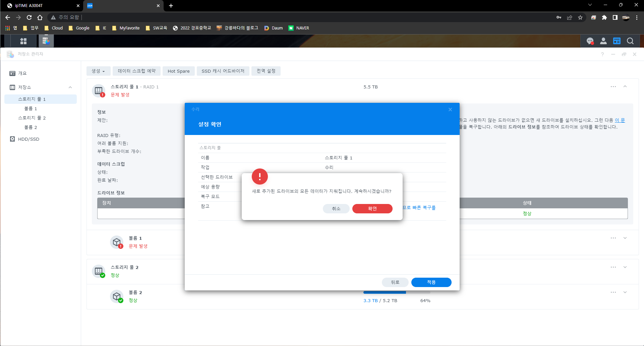The image size is (644, 346).
Task: Open more options for 볼륨 1
Action: [613, 238]
